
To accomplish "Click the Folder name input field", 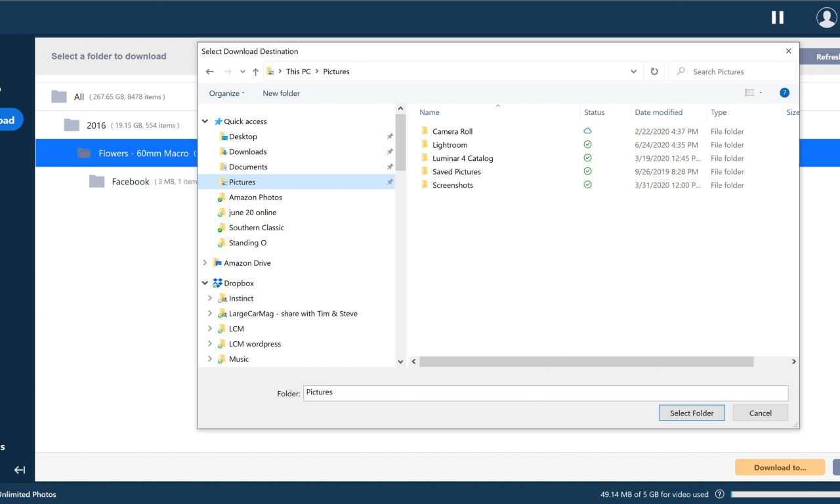I will (545, 392).
